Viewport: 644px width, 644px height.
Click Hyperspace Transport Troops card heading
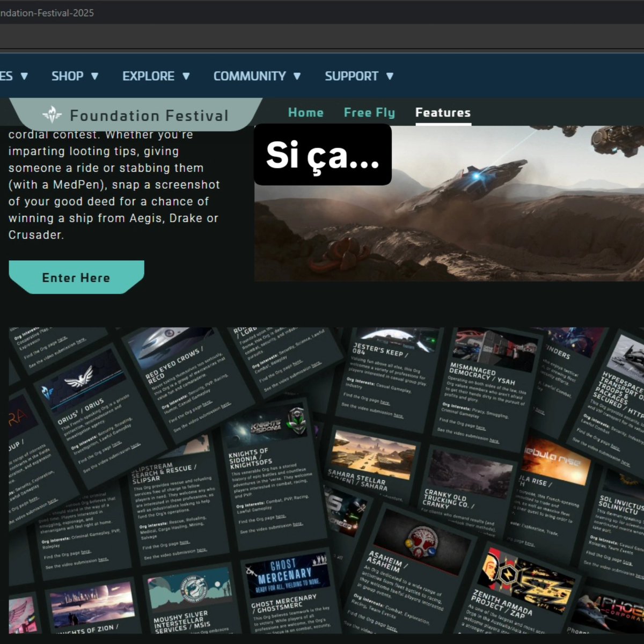point(623,393)
